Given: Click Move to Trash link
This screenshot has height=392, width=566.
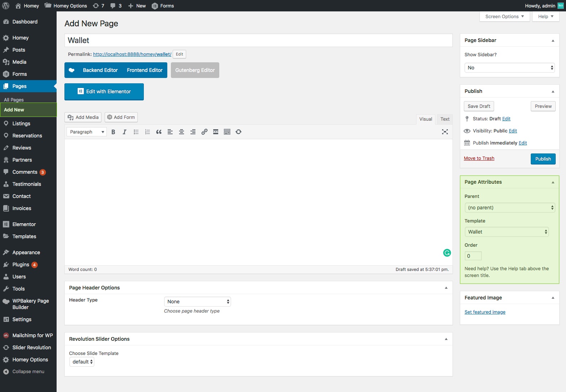Looking at the screenshot, I should [479, 158].
